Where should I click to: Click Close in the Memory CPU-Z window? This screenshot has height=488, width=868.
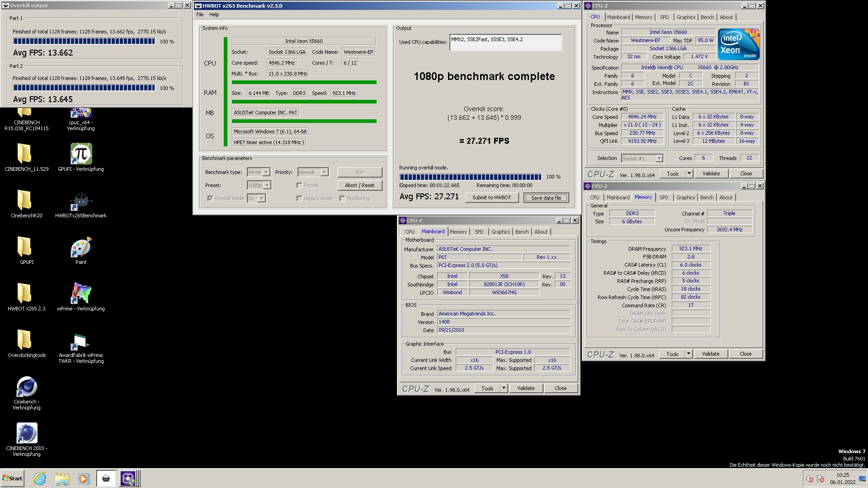click(x=745, y=354)
